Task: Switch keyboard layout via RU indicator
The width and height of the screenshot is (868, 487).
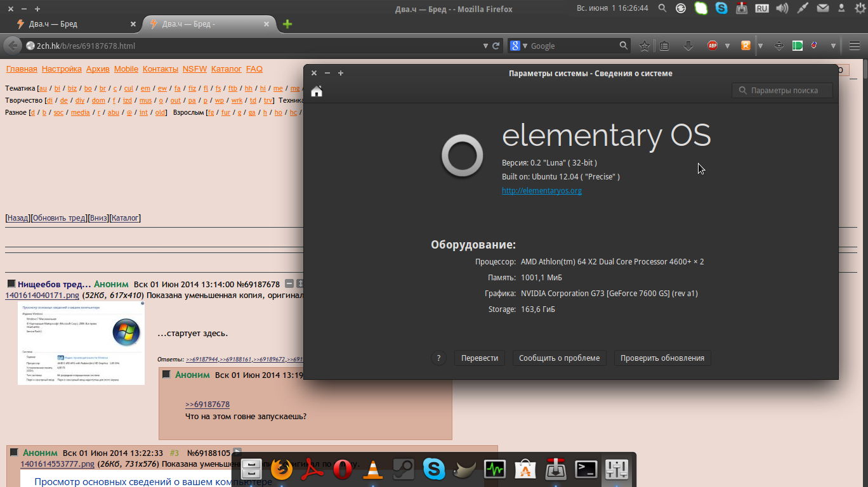Action: (762, 8)
